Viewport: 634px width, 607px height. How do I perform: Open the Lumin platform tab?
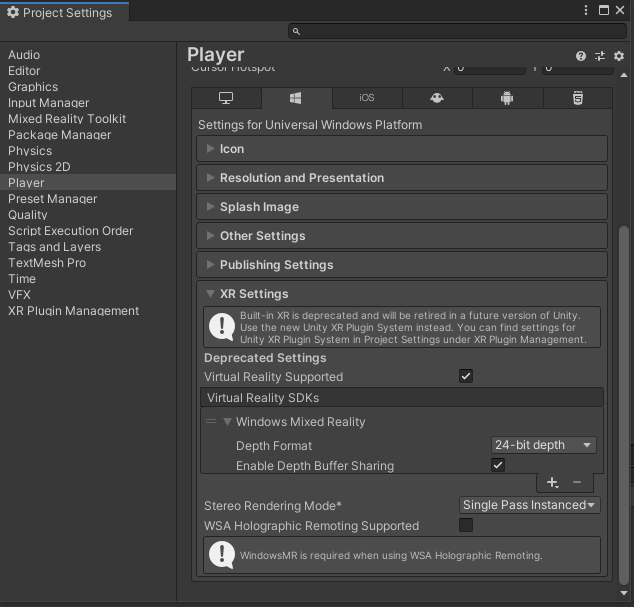(x=437, y=98)
